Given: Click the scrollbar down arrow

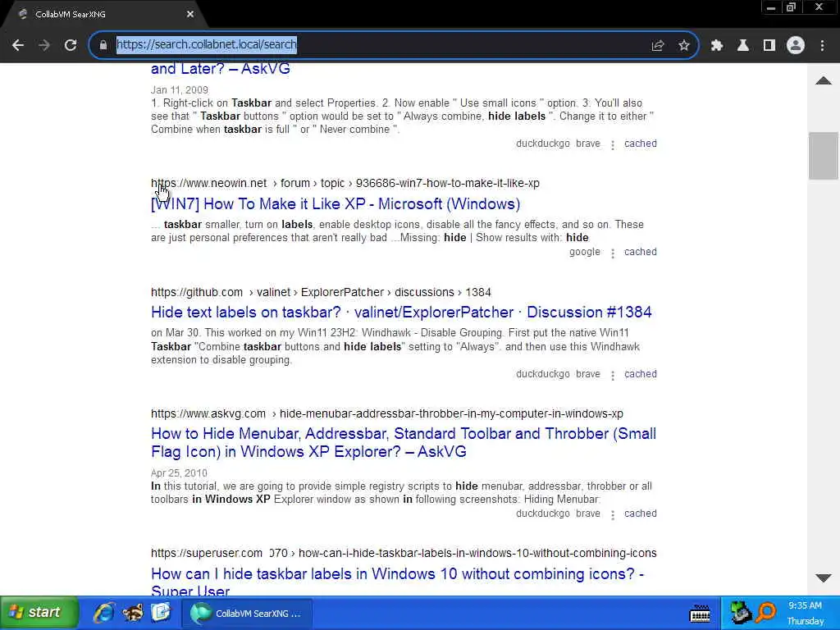Looking at the screenshot, I should 823,577.
